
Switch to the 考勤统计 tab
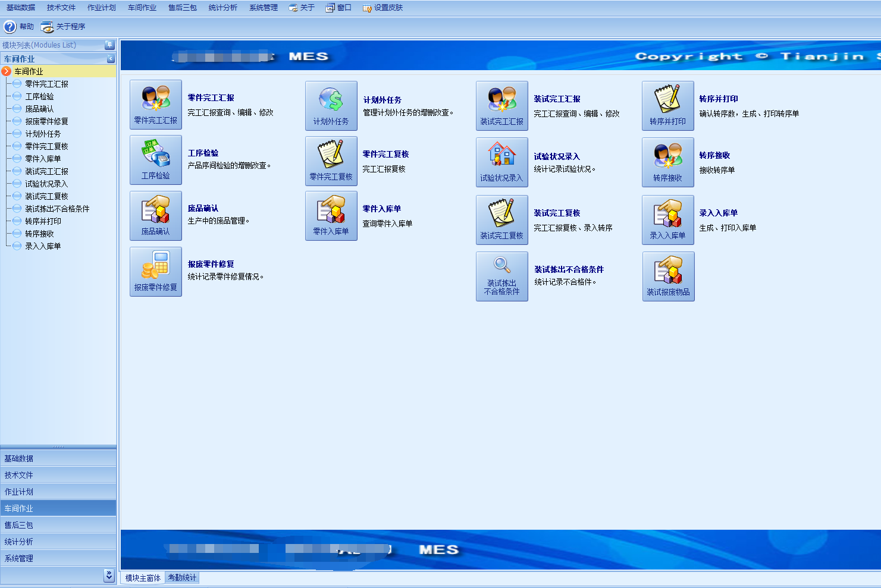(182, 578)
